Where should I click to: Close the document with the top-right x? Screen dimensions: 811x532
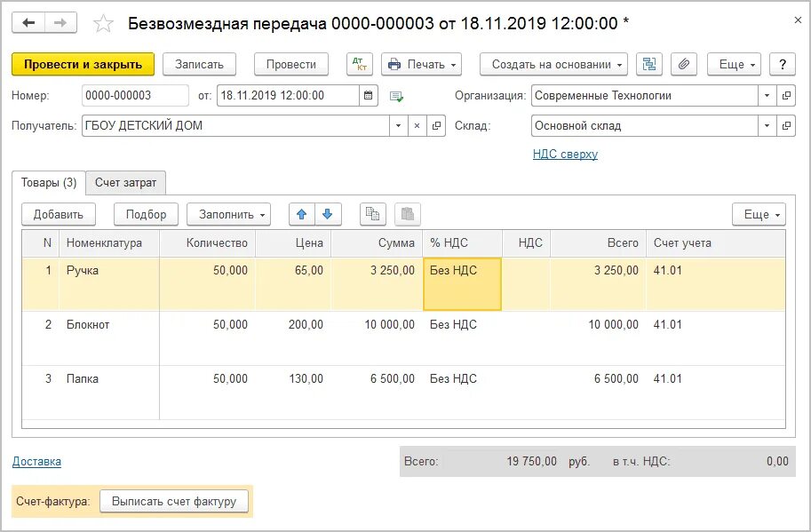[x=798, y=20]
